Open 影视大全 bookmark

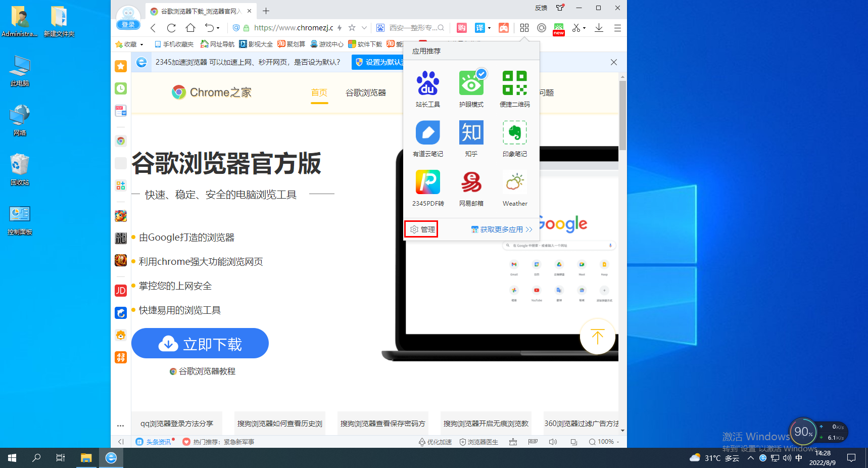[x=256, y=44]
